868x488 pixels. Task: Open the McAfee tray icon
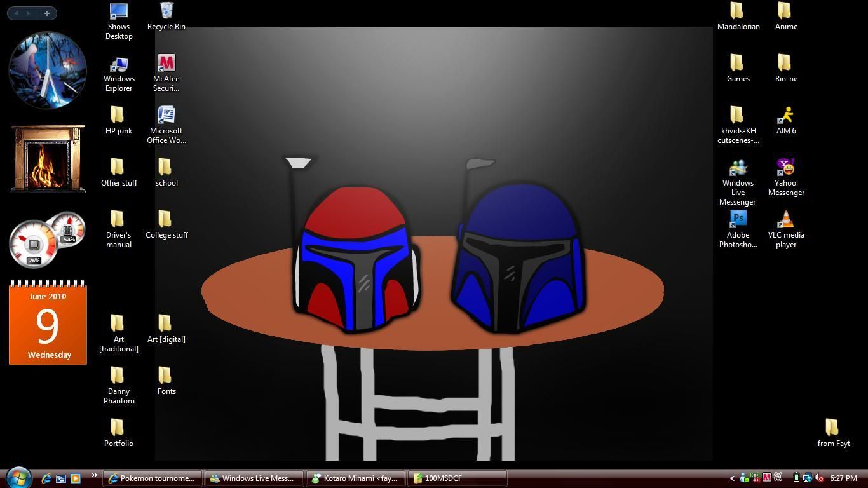click(x=767, y=478)
